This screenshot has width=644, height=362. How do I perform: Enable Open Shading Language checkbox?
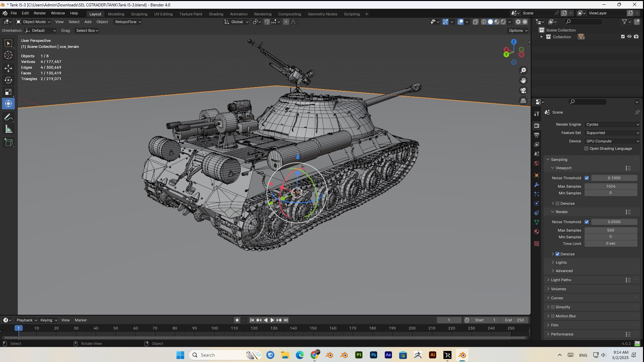pyautogui.click(x=586, y=148)
